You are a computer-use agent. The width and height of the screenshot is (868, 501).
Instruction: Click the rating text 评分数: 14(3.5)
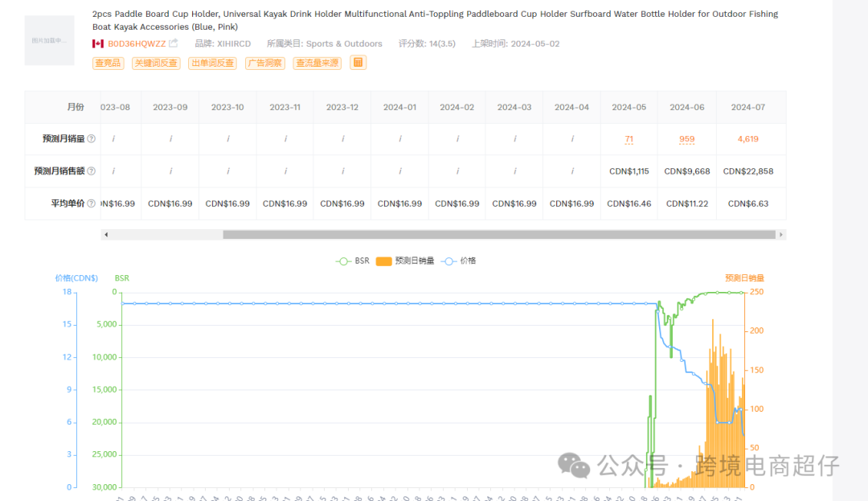427,43
